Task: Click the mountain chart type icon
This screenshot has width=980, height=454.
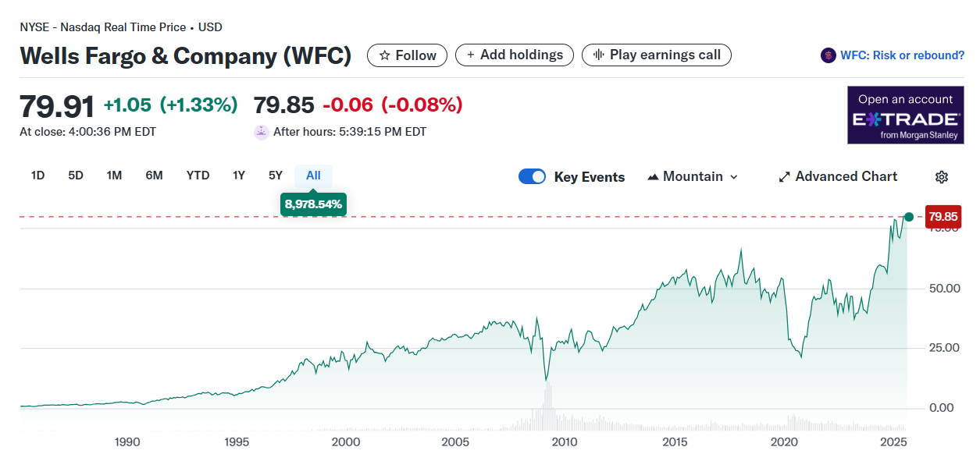Action: coord(652,176)
